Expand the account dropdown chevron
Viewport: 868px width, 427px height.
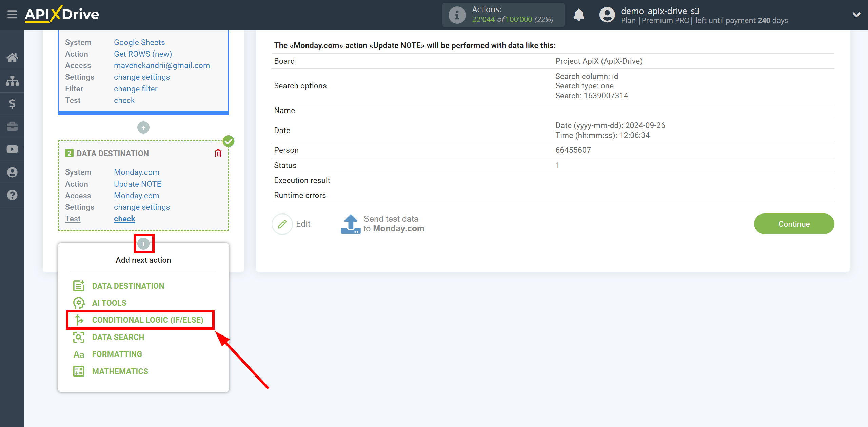coord(856,15)
